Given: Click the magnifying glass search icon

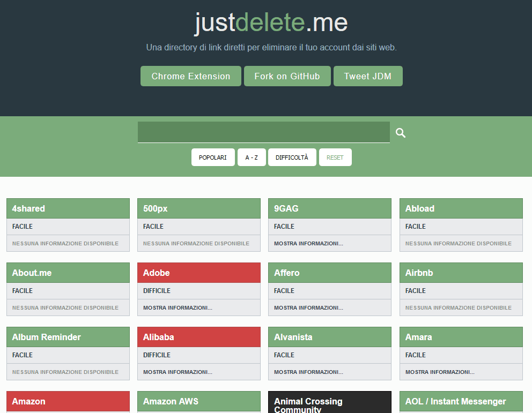Looking at the screenshot, I should [x=401, y=133].
